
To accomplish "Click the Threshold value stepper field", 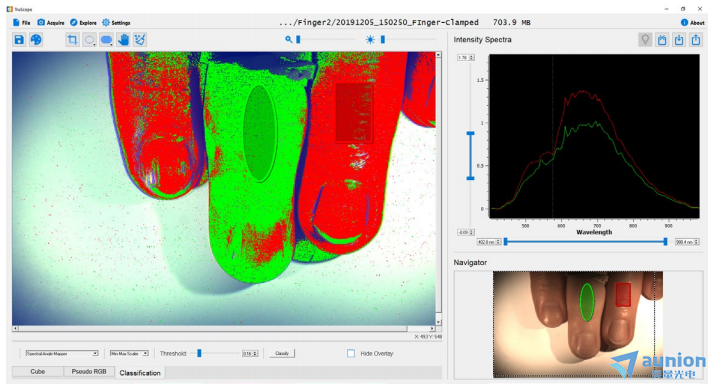I will tap(250, 353).
